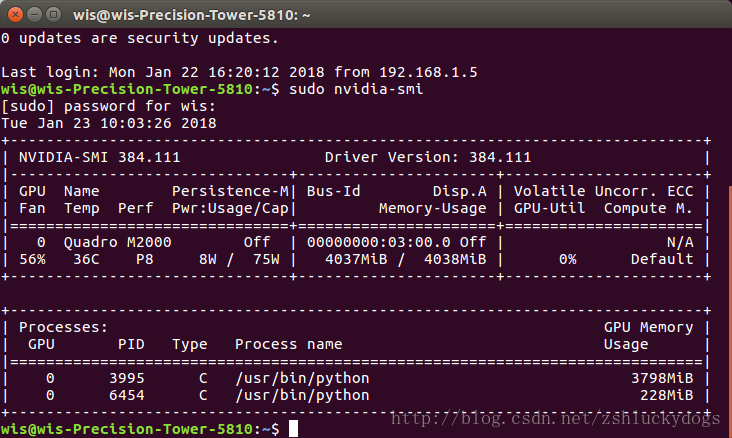Image resolution: width=732 pixels, height=438 pixels.
Task: Click the 'Disp.A' column header
Action: point(459,191)
